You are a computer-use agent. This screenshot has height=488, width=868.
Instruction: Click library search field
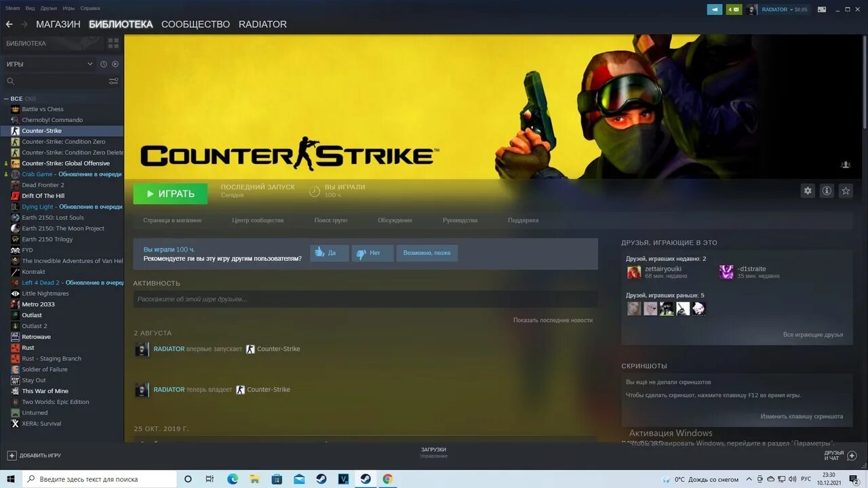point(55,81)
